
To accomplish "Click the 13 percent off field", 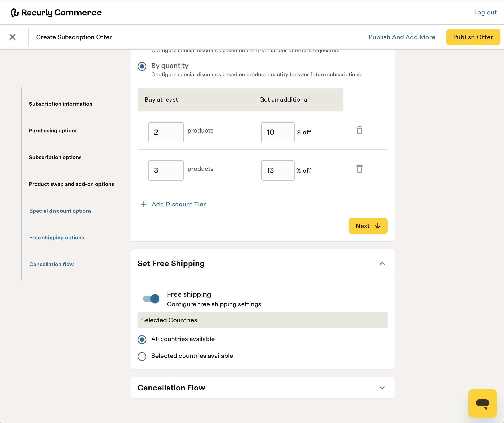I will [277, 170].
